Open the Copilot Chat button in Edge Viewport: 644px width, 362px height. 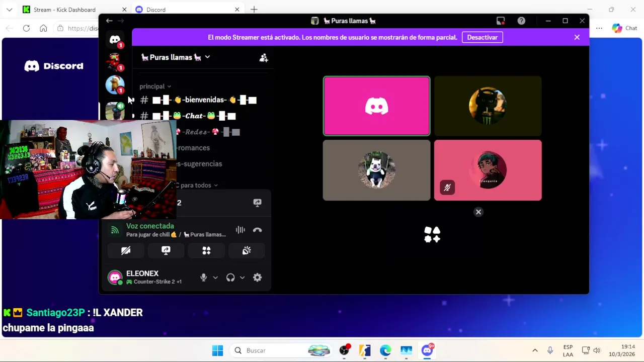tap(625, 28)
